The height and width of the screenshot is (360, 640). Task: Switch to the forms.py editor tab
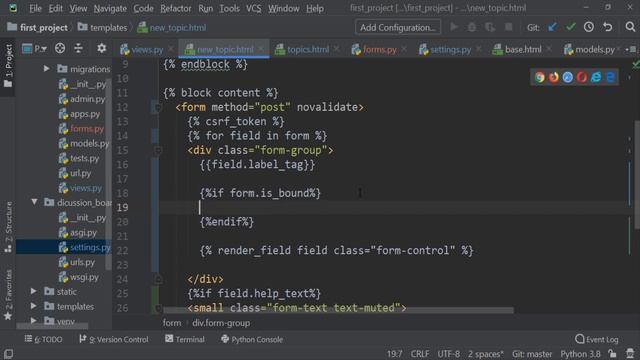[x=379, y=49]
